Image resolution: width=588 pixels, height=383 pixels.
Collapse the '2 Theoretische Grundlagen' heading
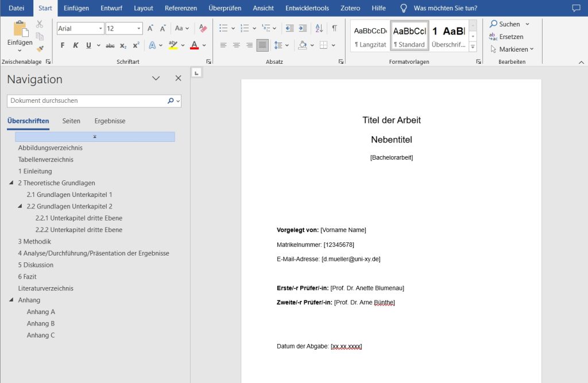coord(11,183)
